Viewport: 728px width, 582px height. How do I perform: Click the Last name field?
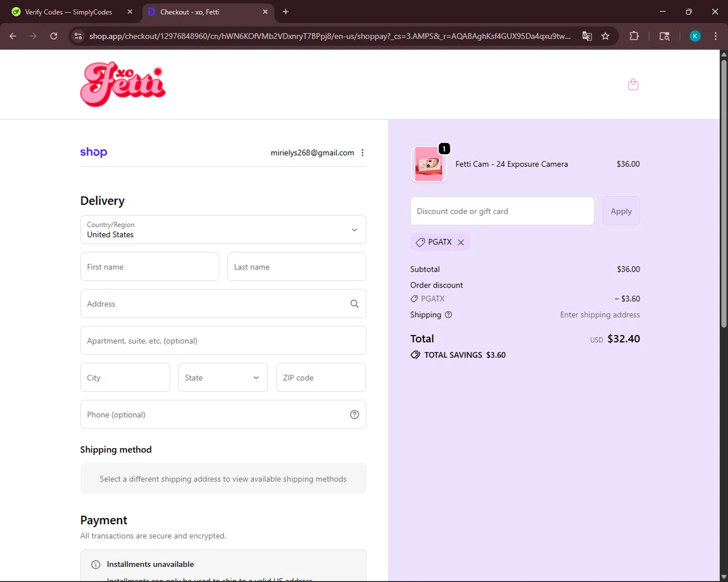297,267
